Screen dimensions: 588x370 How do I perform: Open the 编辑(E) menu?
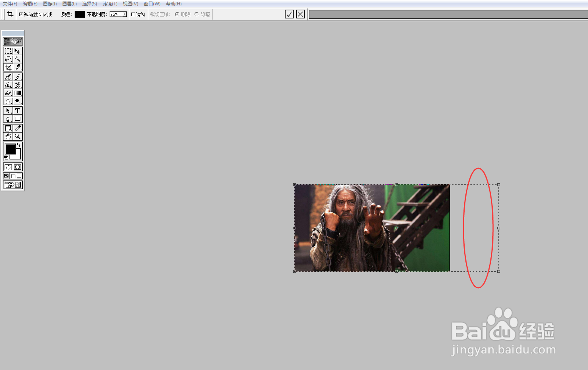pyautogui.click(x=30, y=4)
